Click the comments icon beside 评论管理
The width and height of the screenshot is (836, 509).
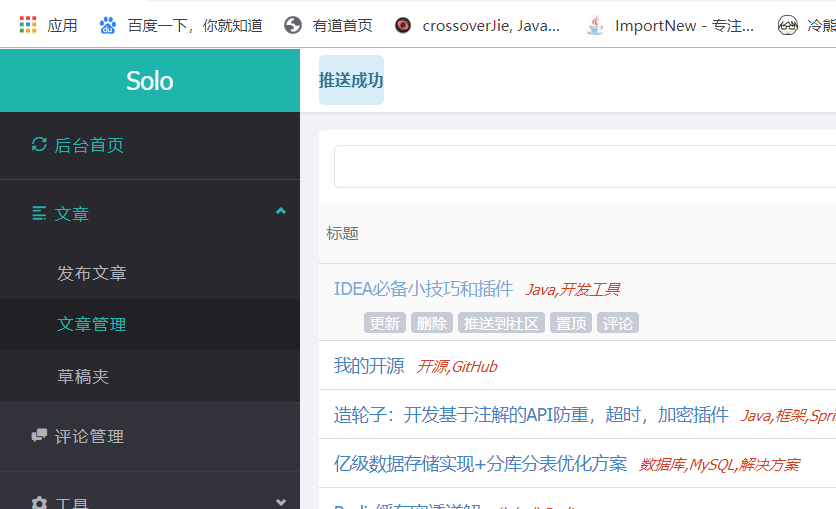(x=39, y=435)
